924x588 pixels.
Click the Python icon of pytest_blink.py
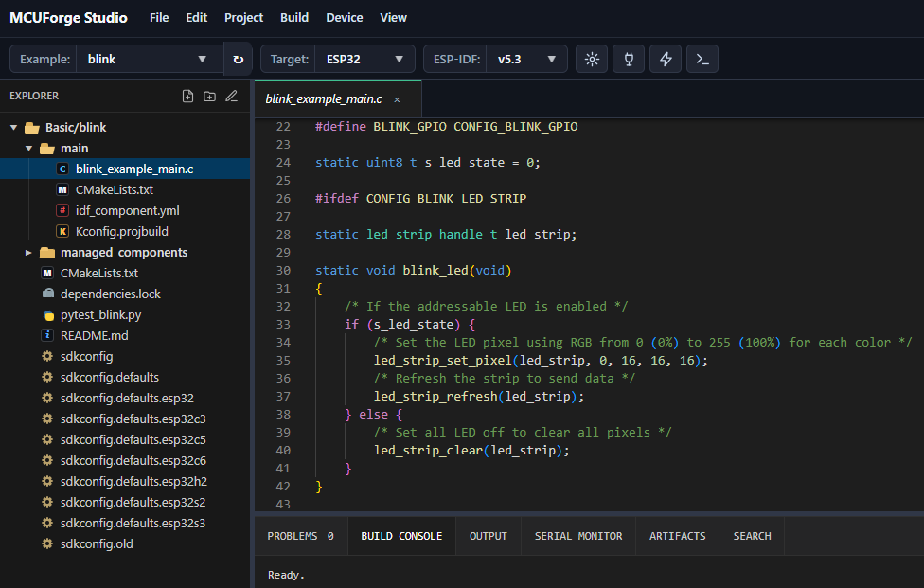[x=48, y=315]
